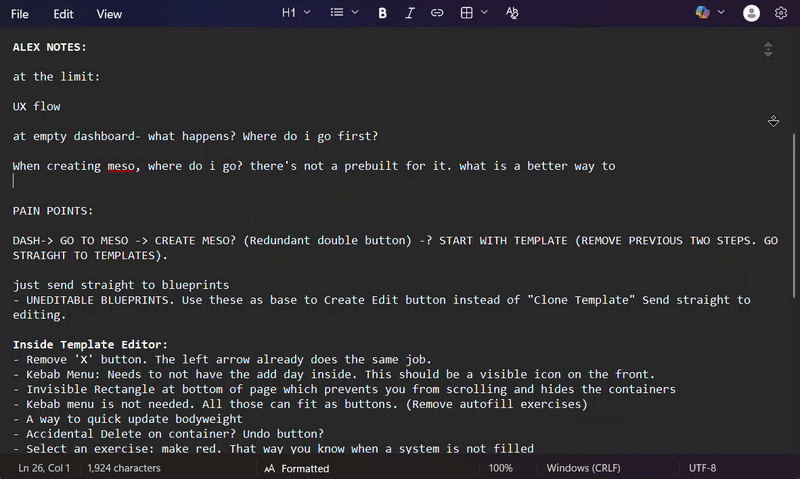Expand the list options dropdown arrow
The width and height of the screenshot is (800, 479).
click(x=355, y=12)
